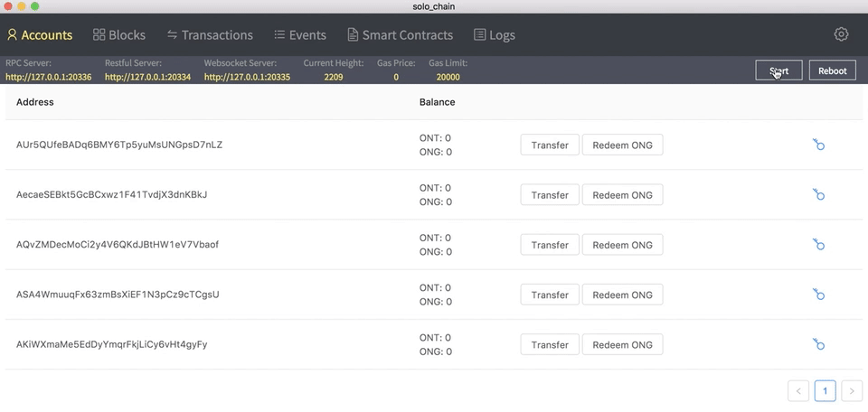
Task: Select page 1 in pagination
Action: [x=825, y=391]
